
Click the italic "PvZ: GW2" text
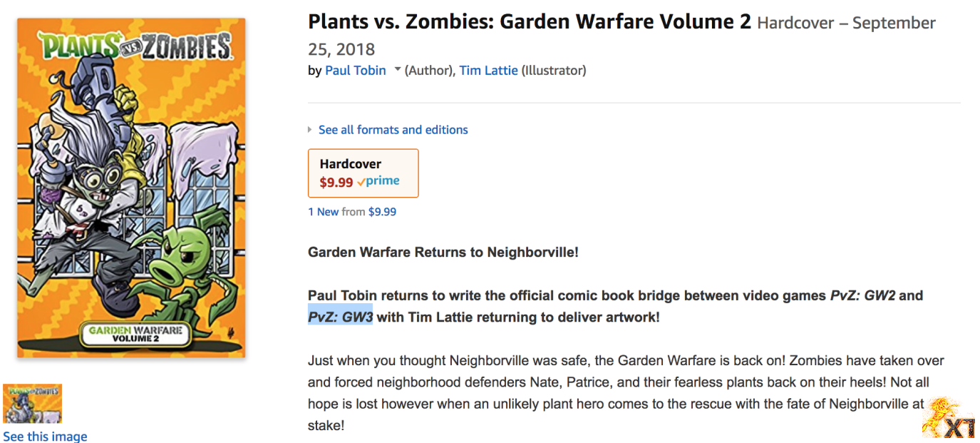coord(862,295)
